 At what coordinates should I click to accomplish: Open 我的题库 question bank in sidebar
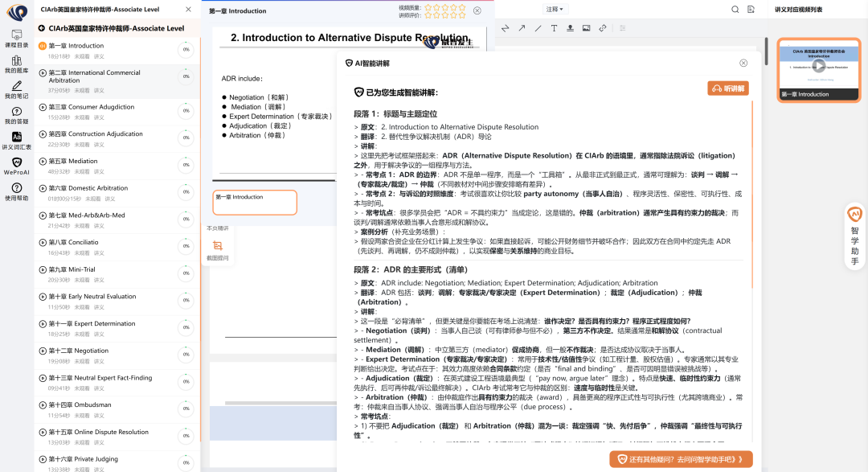tap(16, 64)
